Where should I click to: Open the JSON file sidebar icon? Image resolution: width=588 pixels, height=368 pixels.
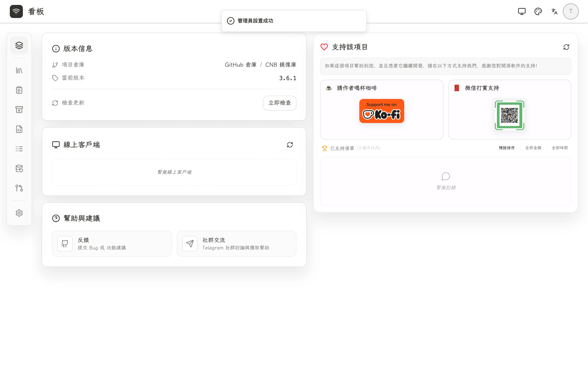pos(19,129)
